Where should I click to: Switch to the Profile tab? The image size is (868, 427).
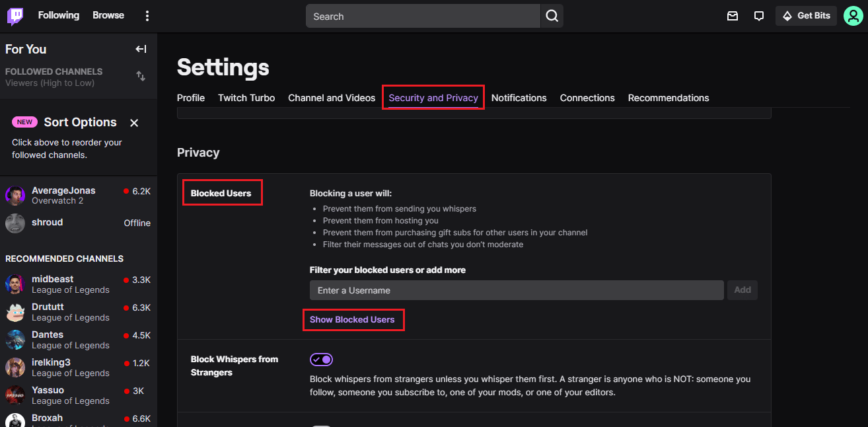coord(191,98)
